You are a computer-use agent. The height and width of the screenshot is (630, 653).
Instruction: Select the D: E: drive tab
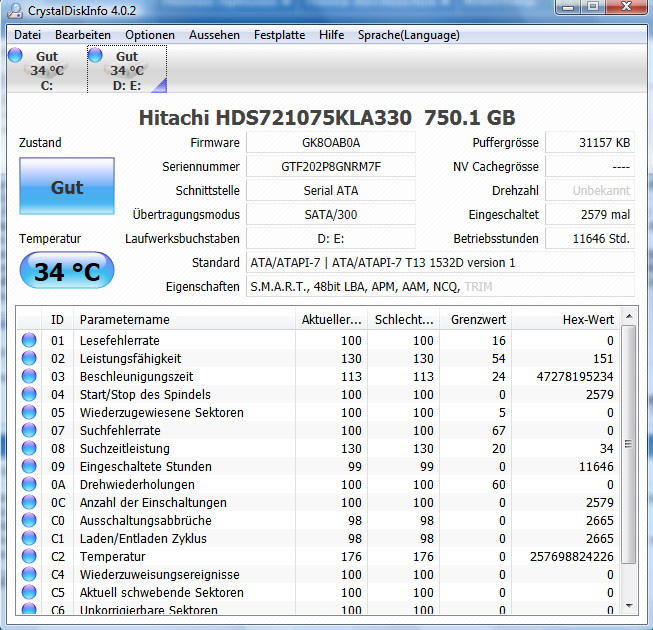click(x=127, y=69)
